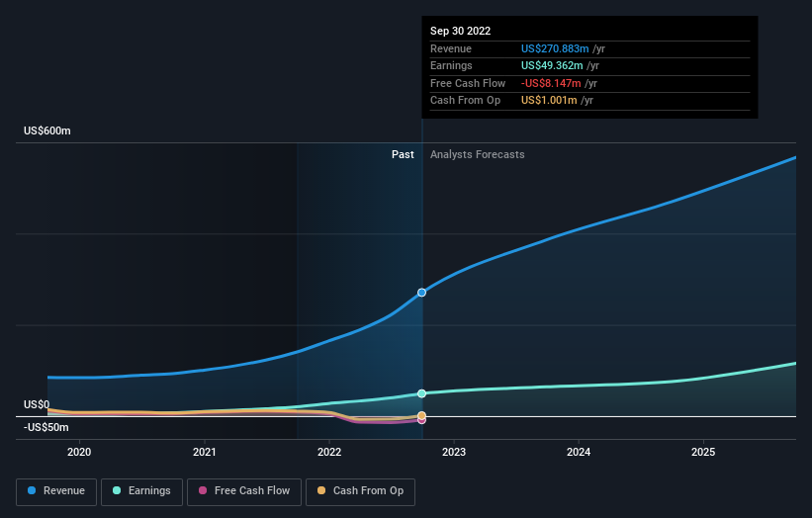Click the Revenue label in the tooltip
The width and height of the screenshot is (812, 518).
pyautogui.click(x=451, y=48)
